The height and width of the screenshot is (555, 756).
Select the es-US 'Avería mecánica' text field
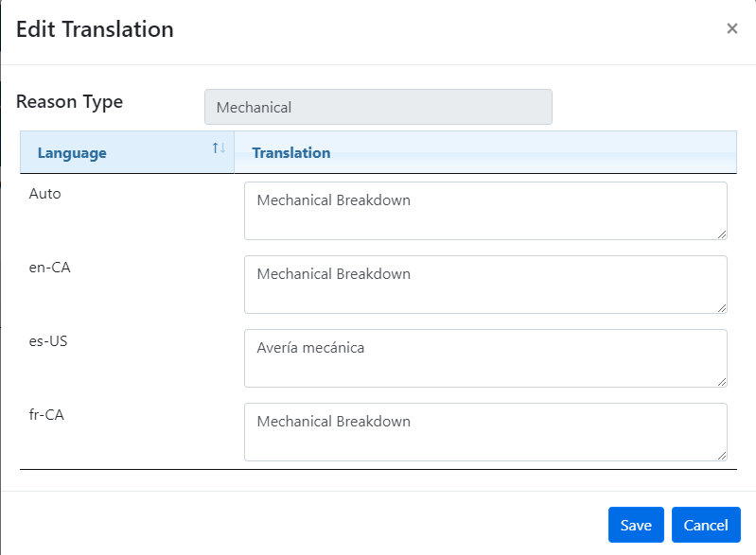pyautogui.click(x=484, y=358)
